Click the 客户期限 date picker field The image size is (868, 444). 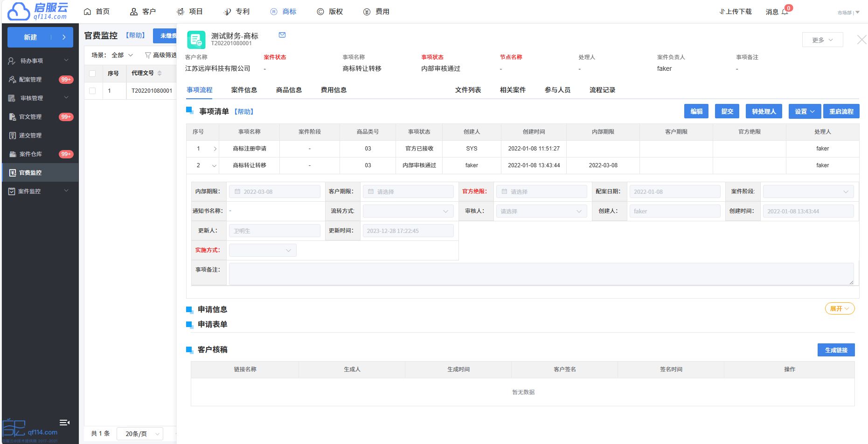(x=408, y=191)
